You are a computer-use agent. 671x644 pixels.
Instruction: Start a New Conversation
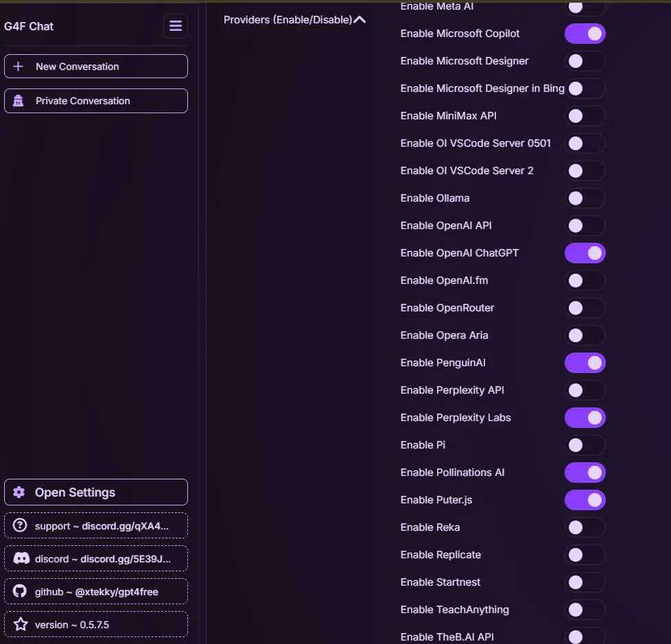pos(96,67)
